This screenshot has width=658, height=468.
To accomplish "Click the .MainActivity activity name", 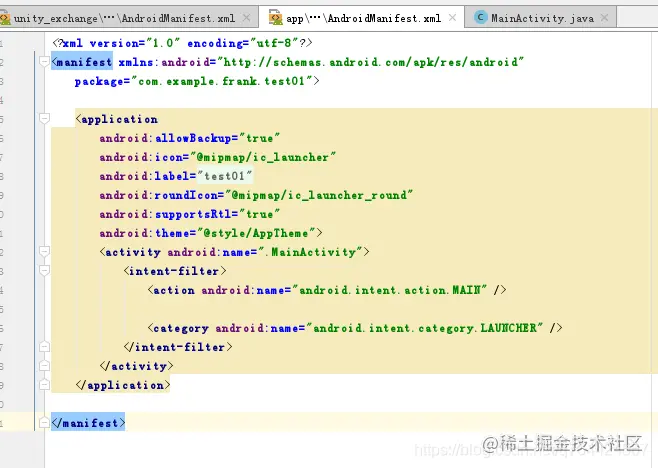I will pos(310,252).
